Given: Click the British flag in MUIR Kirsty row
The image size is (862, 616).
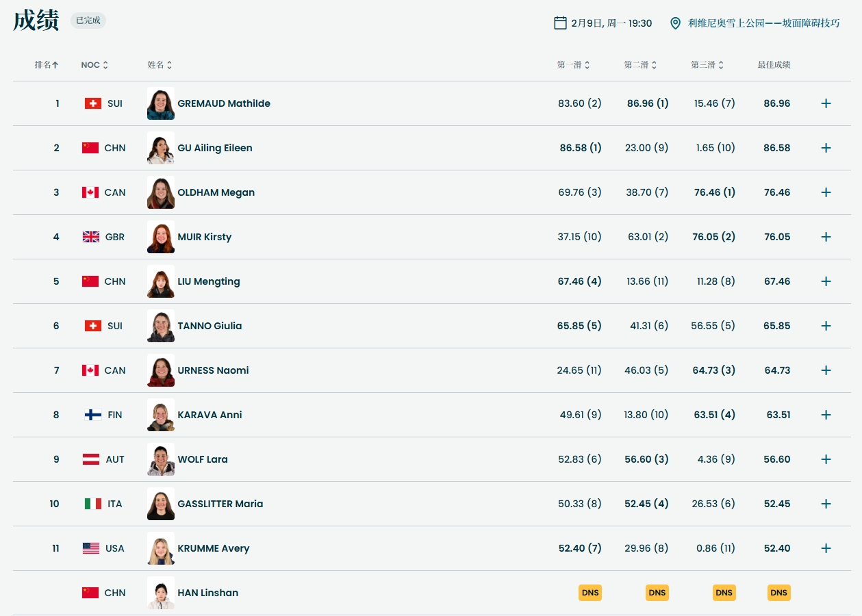Looking at the screenshot, I should pos(91,237).
